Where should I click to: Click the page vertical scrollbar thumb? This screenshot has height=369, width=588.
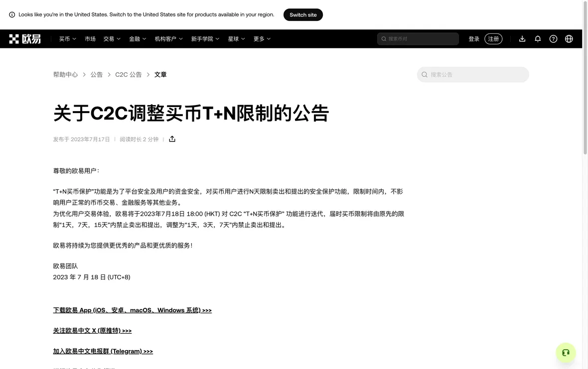coord(585,78)
